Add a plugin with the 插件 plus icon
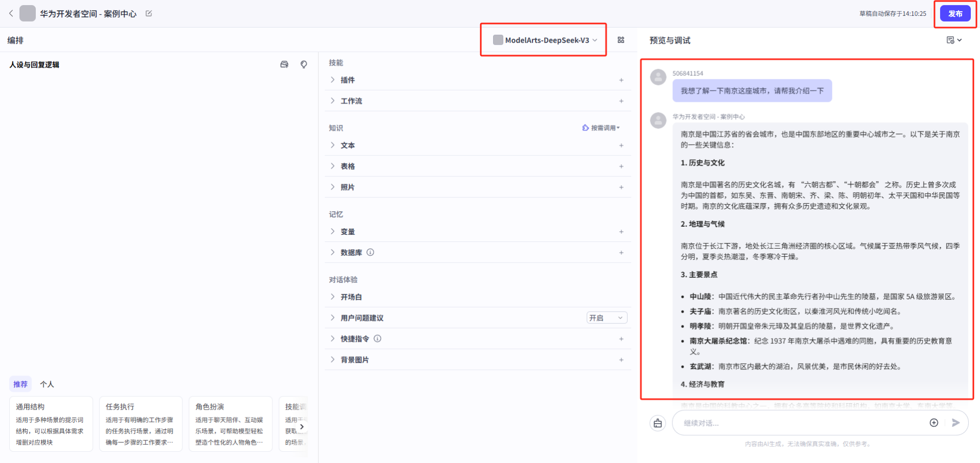The height and width of the screenshot is (463, 980). tap(621, 80)
